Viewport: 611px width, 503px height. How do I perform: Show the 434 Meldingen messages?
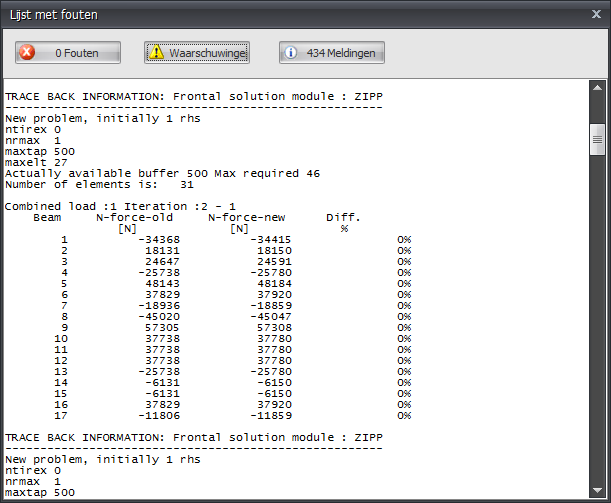332,53
